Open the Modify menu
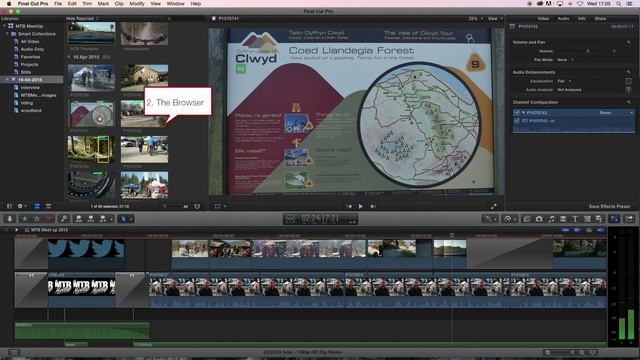 [137, 4]
